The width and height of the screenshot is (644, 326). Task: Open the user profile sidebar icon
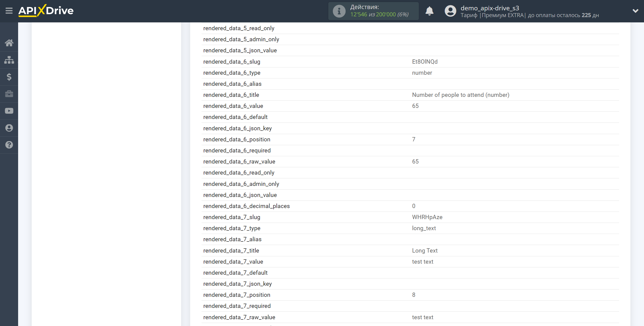point(9,128)
